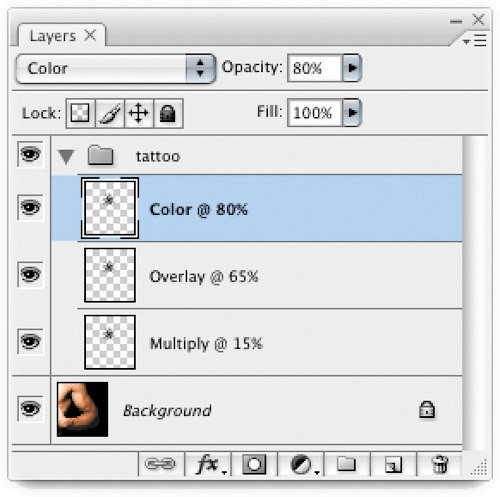Viewport: 500px width, 497px height.
Task: Click the Lock image pixels brush icon
Action: click(110, 113)
